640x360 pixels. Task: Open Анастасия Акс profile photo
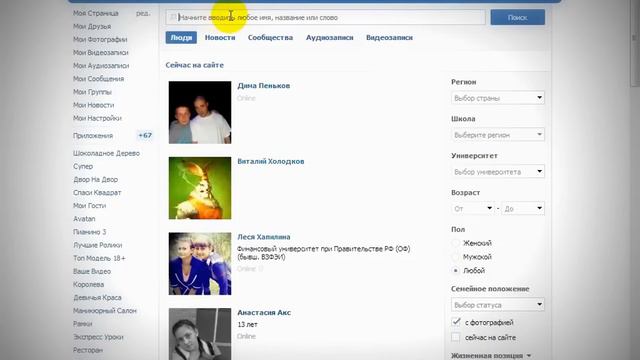[x=200, y=334]
